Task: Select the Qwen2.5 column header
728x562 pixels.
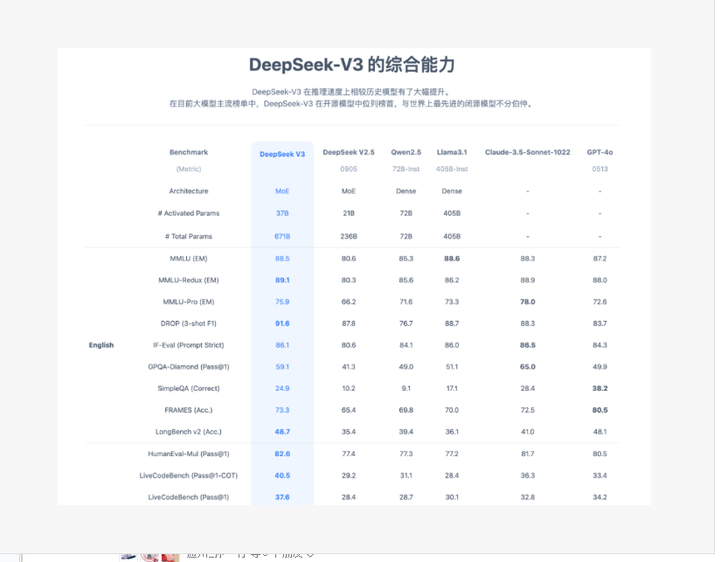Action: [x=406, y=152]
